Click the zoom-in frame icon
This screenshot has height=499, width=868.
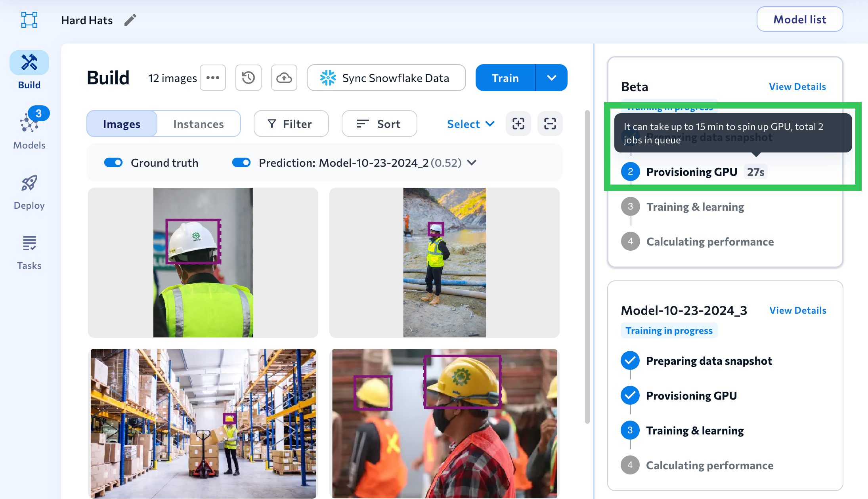[518, 124]
